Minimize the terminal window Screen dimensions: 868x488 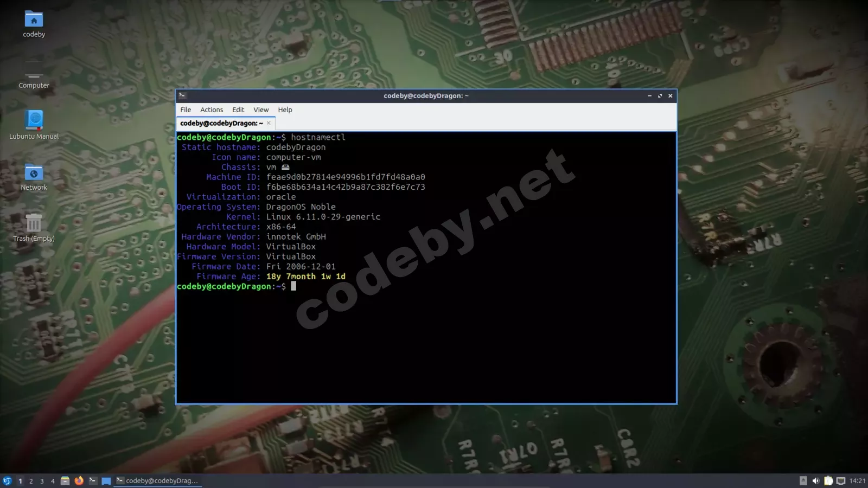649,96
